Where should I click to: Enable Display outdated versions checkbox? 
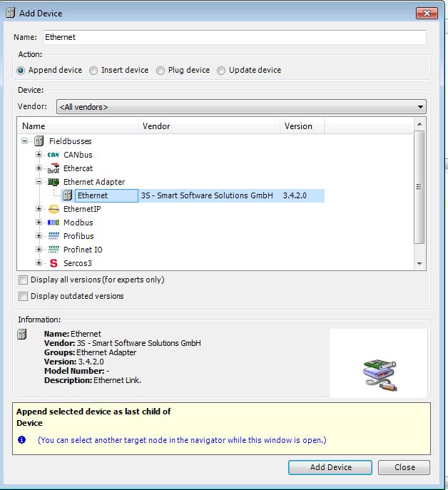click(23, 296)
